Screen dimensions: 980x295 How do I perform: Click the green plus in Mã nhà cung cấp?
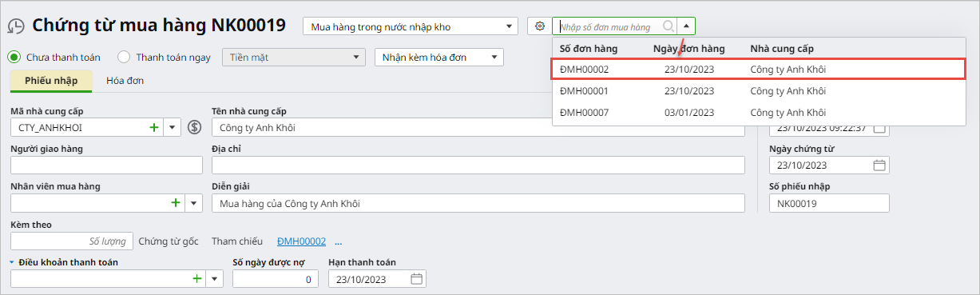coord(154,127)
